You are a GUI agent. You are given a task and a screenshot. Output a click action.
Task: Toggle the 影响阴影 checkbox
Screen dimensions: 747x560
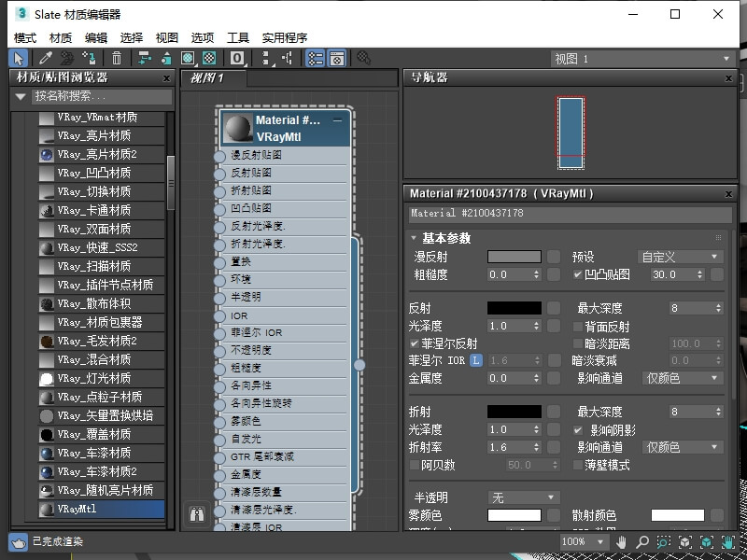point(578,430)
